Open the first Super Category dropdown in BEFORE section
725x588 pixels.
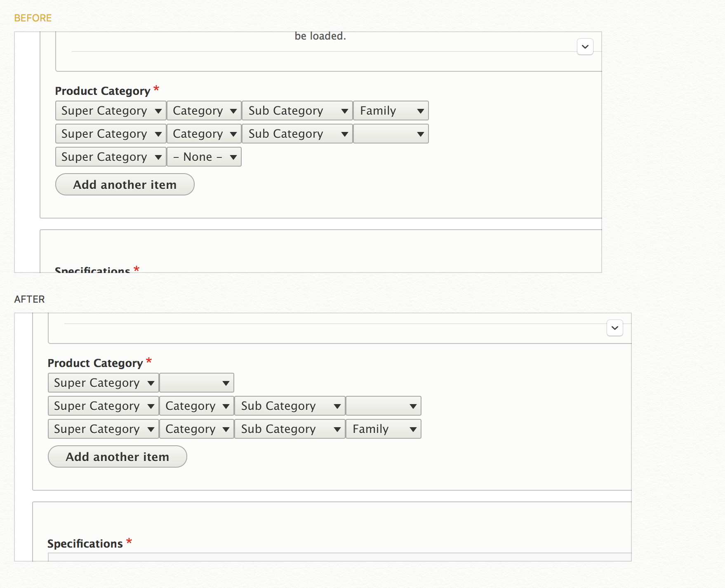pos(110,111)
